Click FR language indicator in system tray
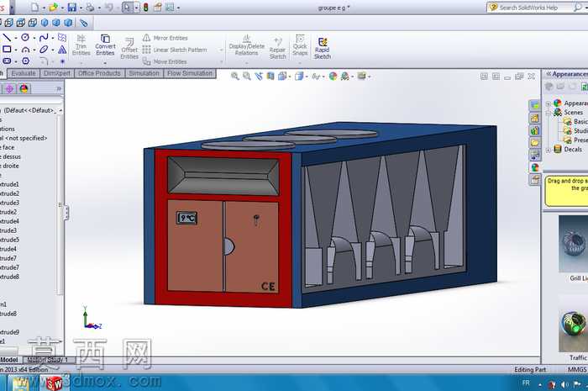 pyautogui.click(x=526, y=383)
